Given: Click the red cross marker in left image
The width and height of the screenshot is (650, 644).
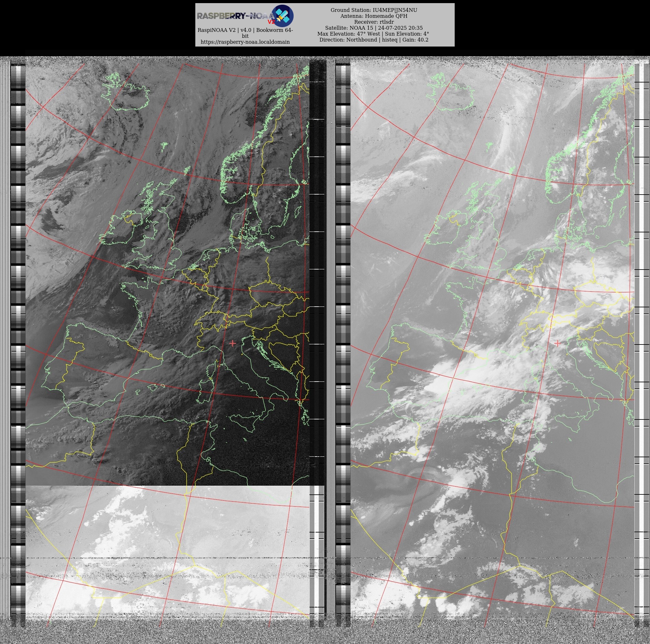Looking at the screenshot, I should [232, 343].
